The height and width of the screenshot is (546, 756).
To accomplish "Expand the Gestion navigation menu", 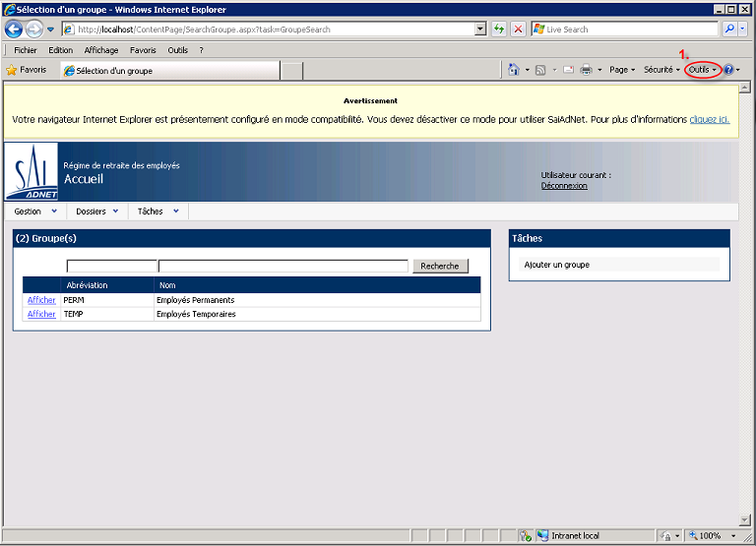I will click(35, 212).
